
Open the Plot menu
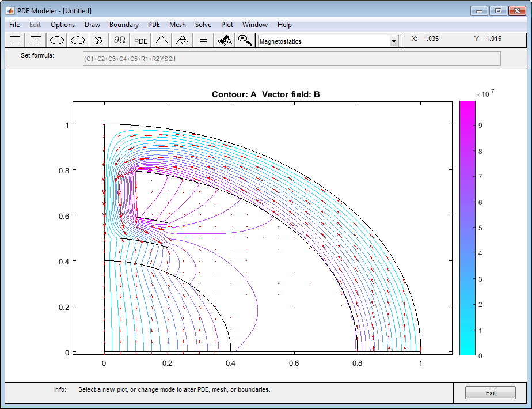[227, 25]
